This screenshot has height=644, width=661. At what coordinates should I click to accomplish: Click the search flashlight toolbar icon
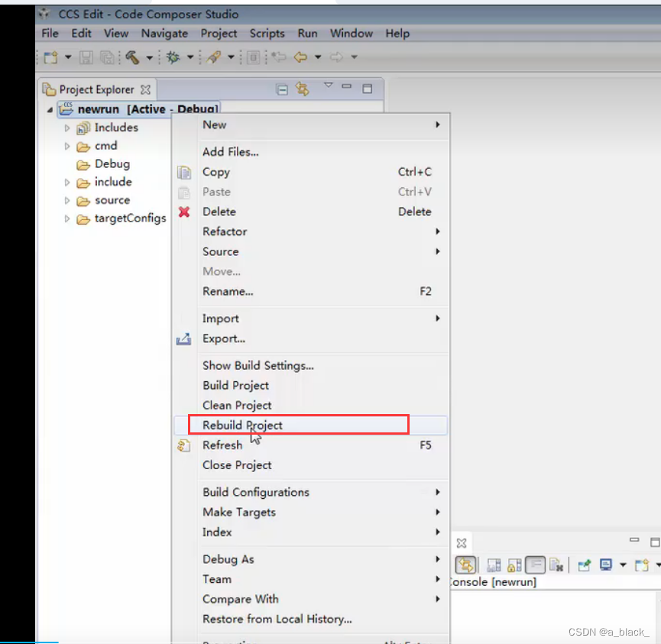coord(214,57)
